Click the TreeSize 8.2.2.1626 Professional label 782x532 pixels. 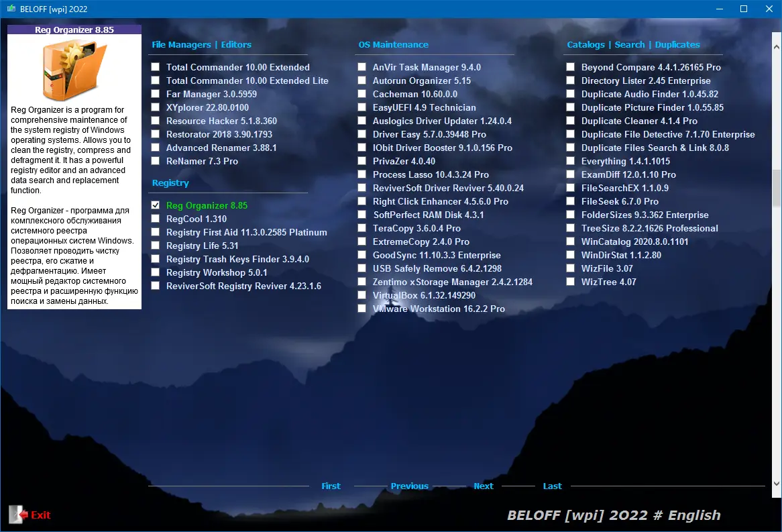650,228
